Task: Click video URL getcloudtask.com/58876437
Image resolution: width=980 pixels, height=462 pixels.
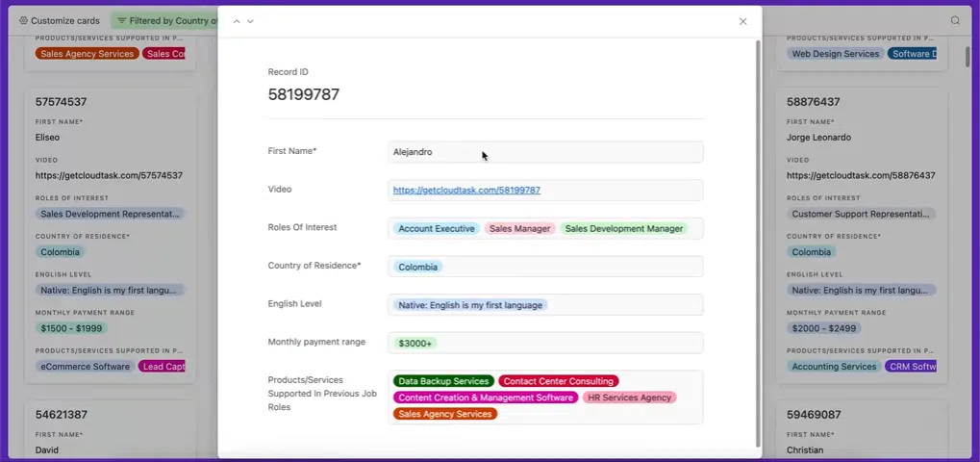Action: pyautogui.click(x=861, y=176)
